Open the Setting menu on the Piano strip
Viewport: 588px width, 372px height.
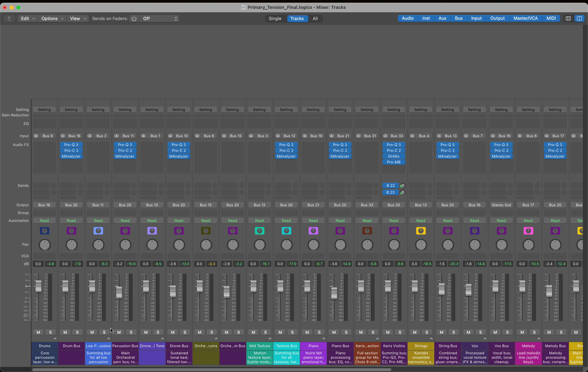313,109
